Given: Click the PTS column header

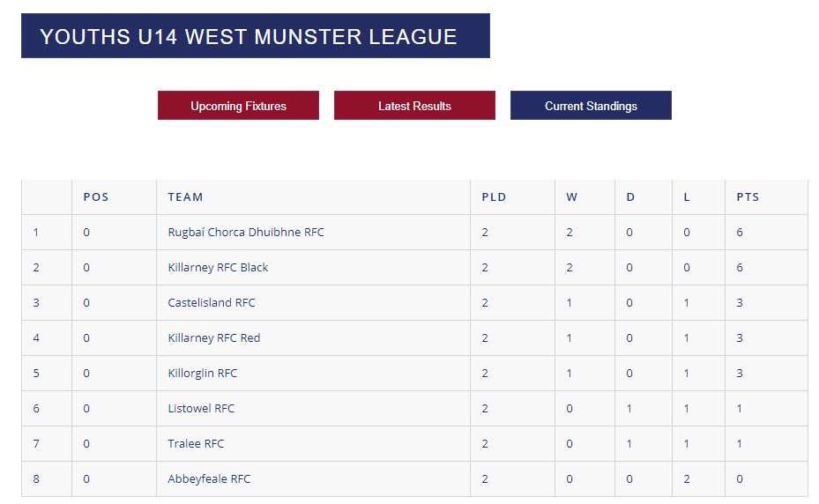Looking at the screenshot, I should tap(748, 196).
